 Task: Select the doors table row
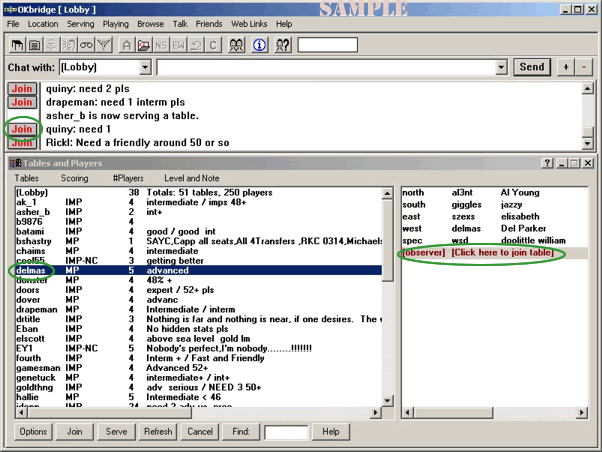198,290
